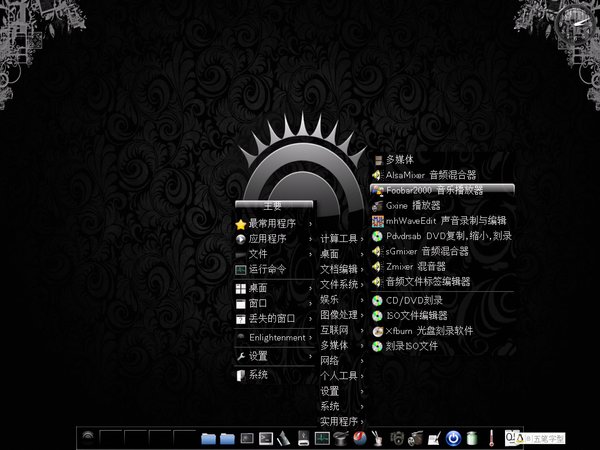This screenshot has width=600, height=450.
Task: Expand the Enlightenment submenu
Action: coord(272,338)
